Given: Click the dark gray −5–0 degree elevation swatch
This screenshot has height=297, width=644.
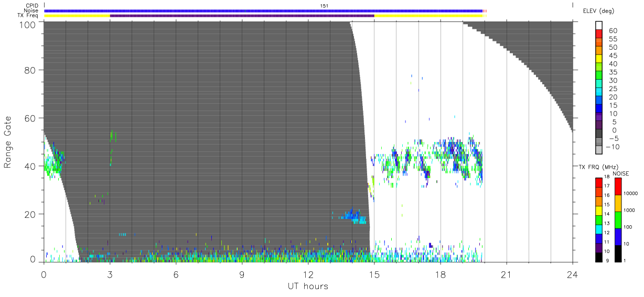Looking at the screenshot, I should click(599, 134).
